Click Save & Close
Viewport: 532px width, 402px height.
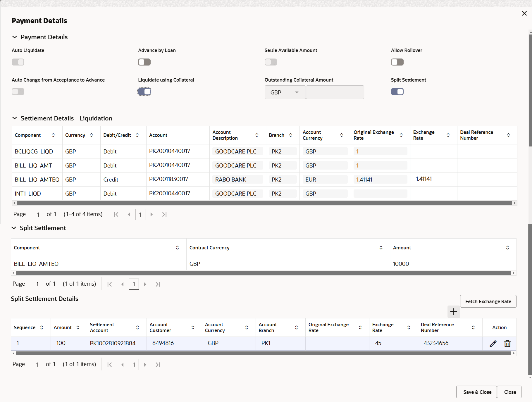(476, 392)
